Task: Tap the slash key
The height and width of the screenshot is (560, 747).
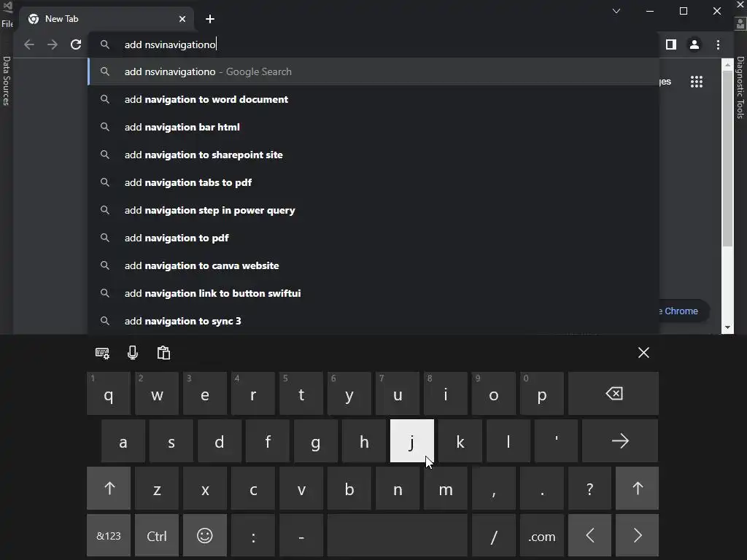Action: (x=494, y=536)
